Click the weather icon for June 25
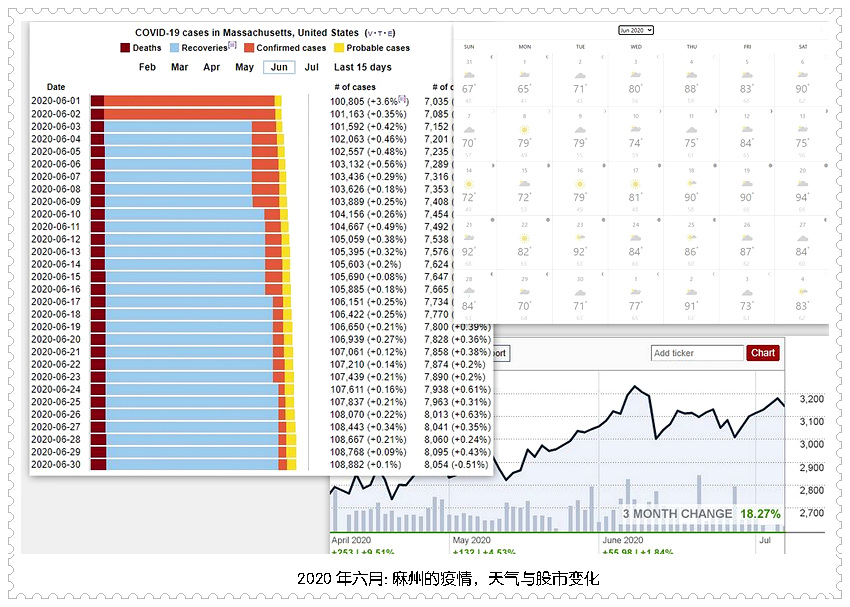This screenshot has height=607, width=850. pyautogui.click(x=691, y=238)
